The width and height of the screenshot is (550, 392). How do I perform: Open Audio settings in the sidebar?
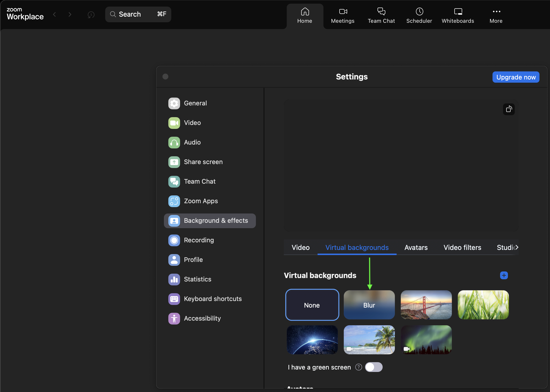(192, 142)
